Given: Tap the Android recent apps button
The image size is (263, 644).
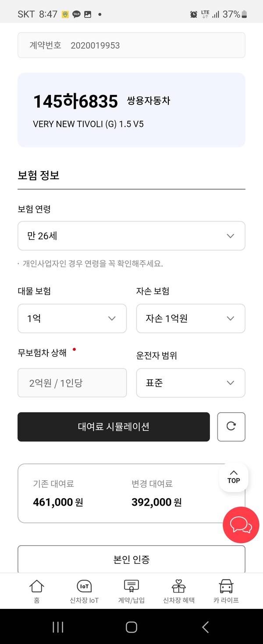Looking at the screenshot, I should tap(58, 627).
